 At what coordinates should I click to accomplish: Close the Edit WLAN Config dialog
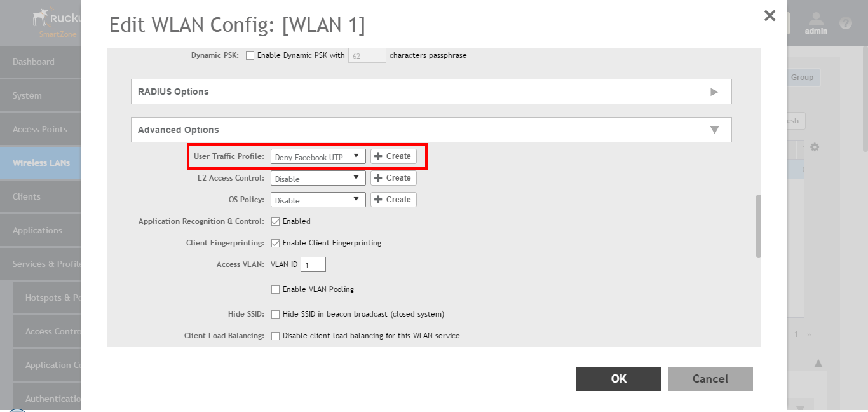(x=770, y=16)
